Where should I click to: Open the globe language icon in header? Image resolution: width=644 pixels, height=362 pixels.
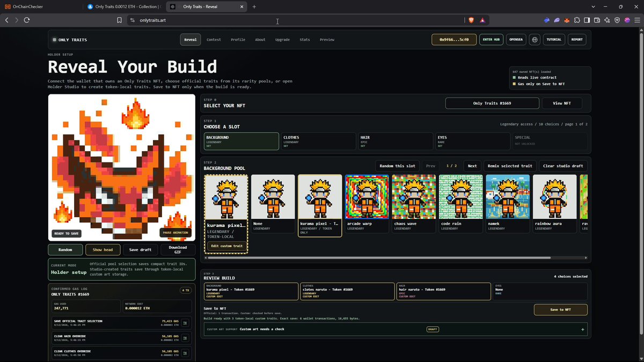click(x=535, y=40)
